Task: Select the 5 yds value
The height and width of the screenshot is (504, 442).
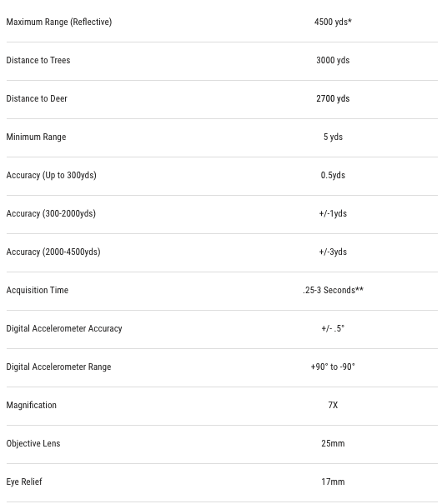Action: (x=333, y=137)
